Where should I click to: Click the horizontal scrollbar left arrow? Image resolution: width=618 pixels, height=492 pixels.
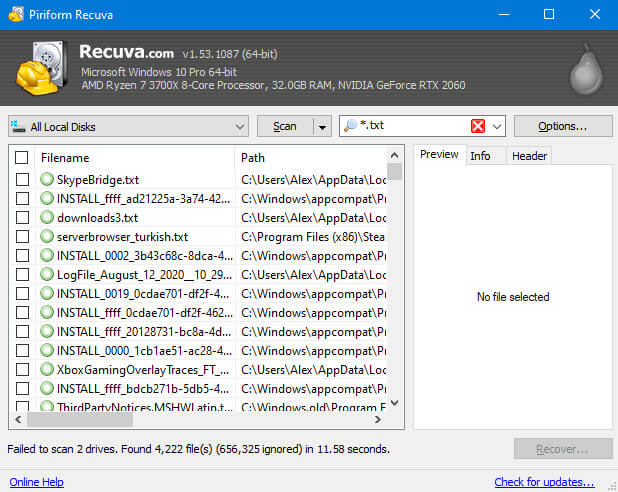tap(18, 419)
